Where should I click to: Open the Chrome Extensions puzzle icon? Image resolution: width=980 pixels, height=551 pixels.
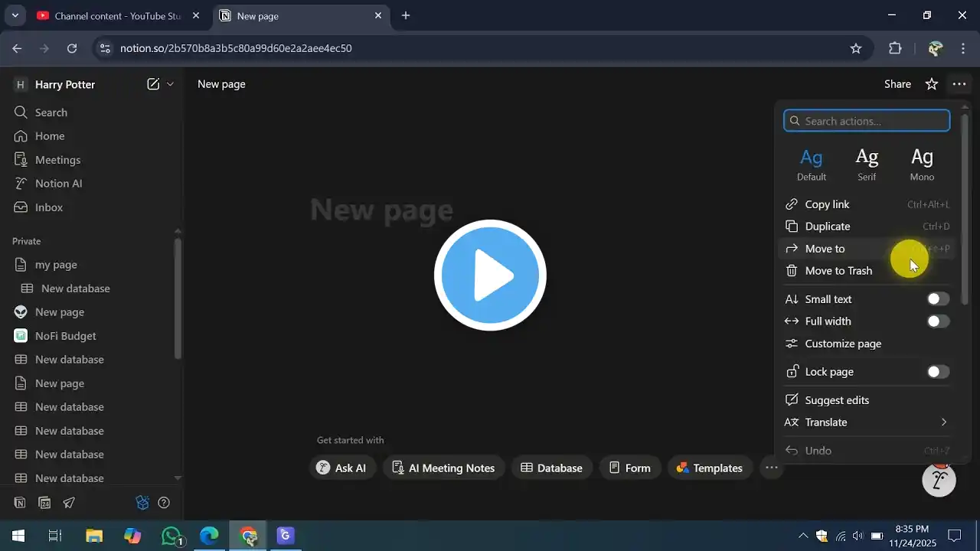tap(895, 48)
